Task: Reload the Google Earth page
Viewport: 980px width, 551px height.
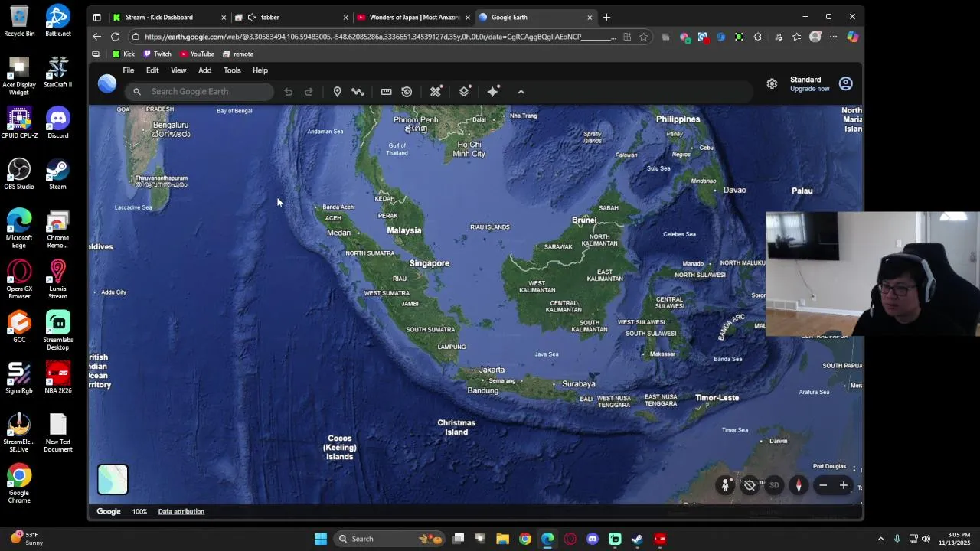Action: tap(115, 37)
